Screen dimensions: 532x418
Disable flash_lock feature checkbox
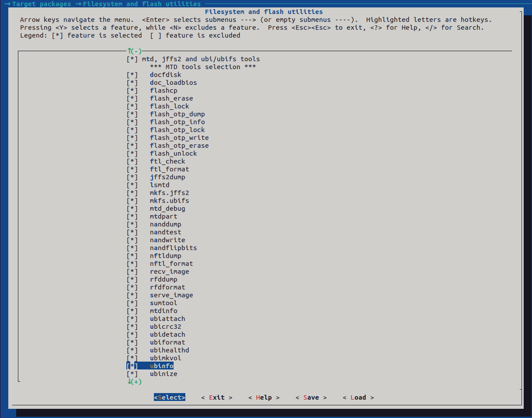pos(132,106)
